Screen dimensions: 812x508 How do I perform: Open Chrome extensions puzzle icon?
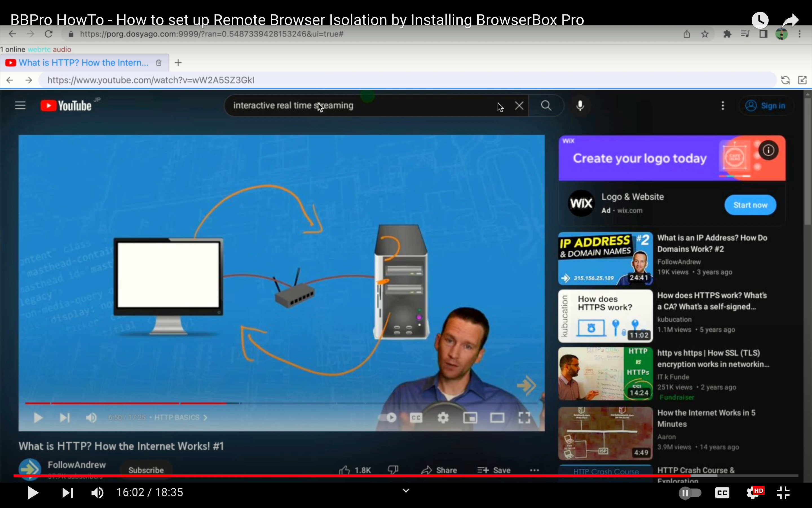tap(727, 34)
